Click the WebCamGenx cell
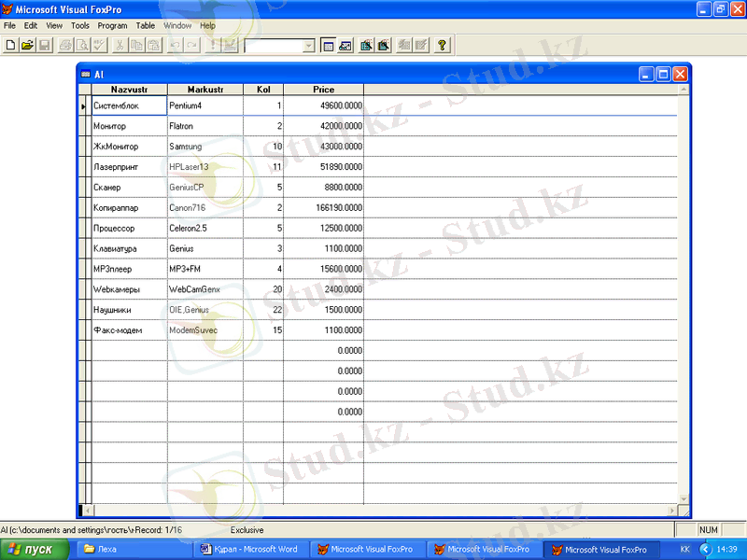Image resolution: width=747 pixels, height=560 pixels. [x=205, y=289]
